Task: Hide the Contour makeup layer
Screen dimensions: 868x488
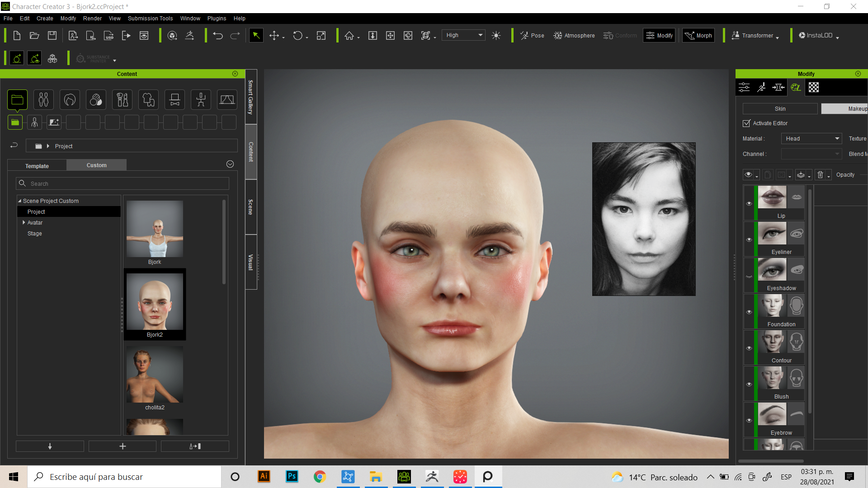Action: (749, 348)
